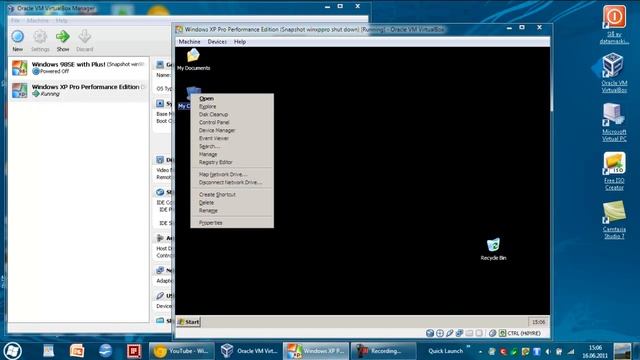Click optical drive icon in VM status bar
640x360 pixels.
coord(440,333)
